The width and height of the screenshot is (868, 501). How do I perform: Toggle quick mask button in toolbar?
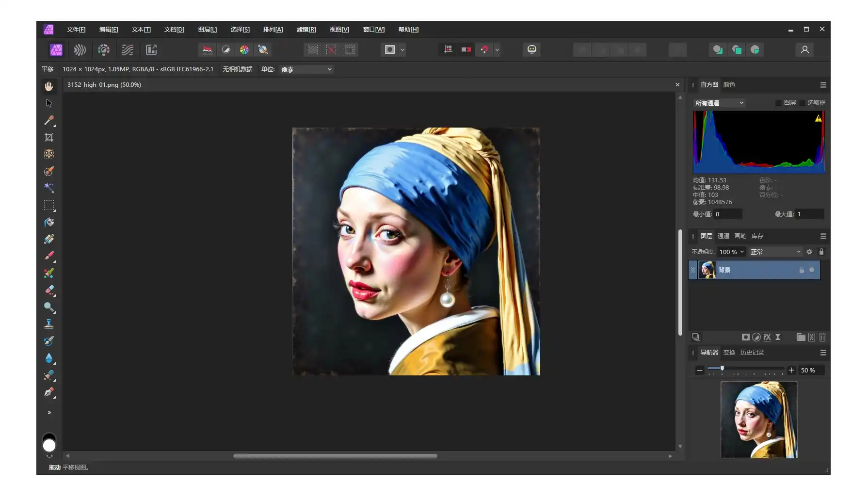pyautogui.click(x=390, y=49)
